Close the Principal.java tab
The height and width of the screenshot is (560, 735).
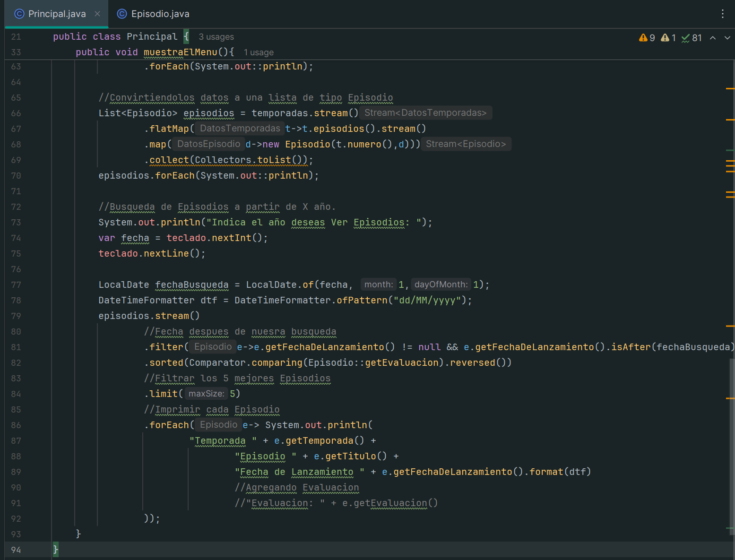97,14
